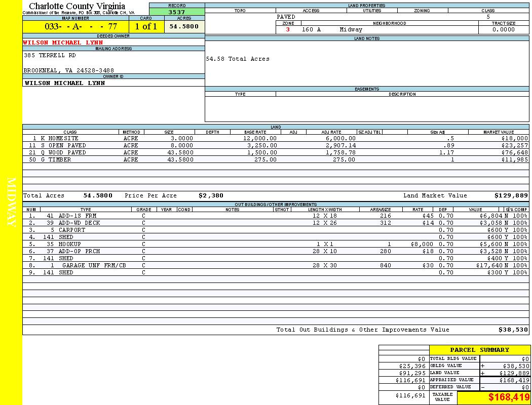532x405 pixels.
Task: Click the green record number 3537 field
Action: point(177,12)
